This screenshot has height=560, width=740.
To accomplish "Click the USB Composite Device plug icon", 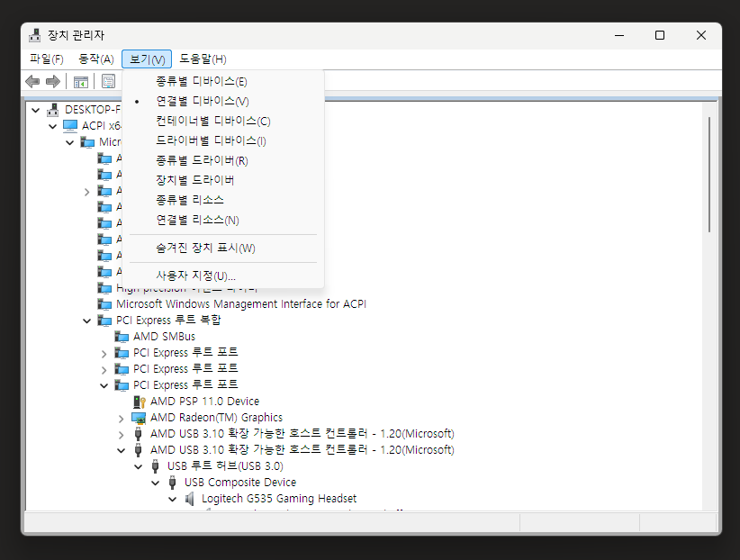I will pos(173,483).
